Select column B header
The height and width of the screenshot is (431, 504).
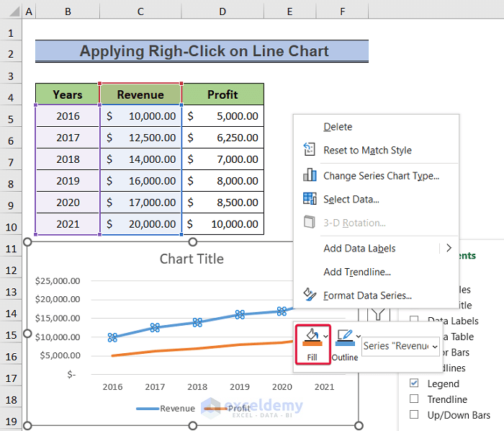point(68,12)
